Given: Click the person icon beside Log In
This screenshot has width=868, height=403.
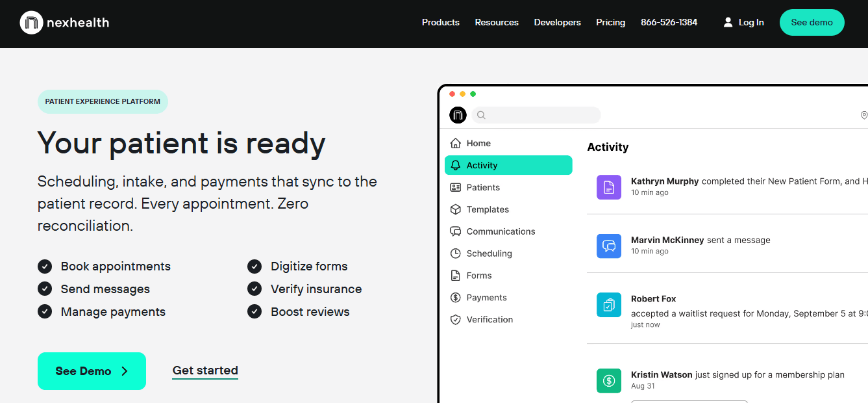Looking at the screenshot, I should (x=728, y=22).
